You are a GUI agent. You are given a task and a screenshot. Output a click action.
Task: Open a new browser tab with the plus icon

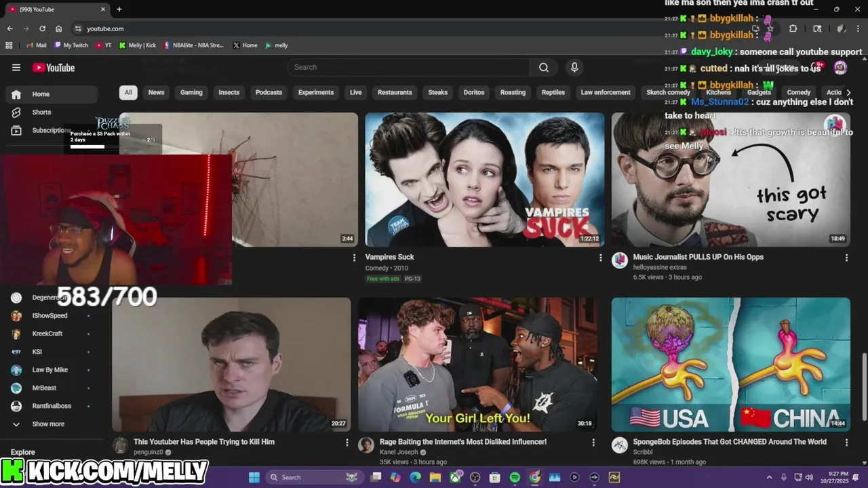point(119,9)
